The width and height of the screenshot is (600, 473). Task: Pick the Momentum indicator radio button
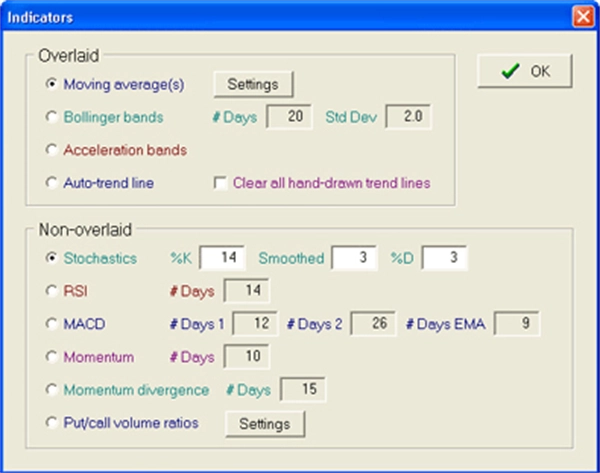[x=52, y=357]
